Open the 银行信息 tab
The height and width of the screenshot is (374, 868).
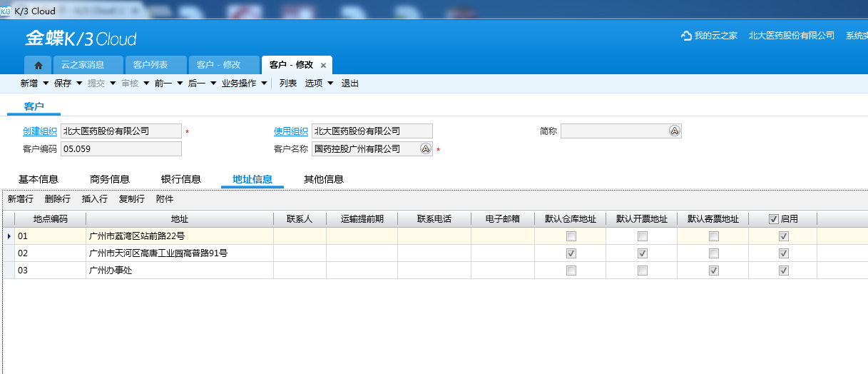[x=181, y=179]
